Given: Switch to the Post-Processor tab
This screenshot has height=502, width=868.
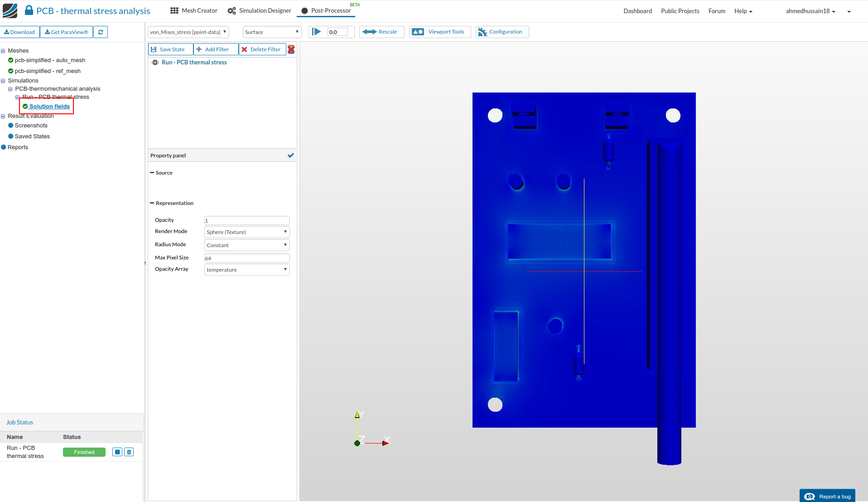Looking at the screenshot, I should [x=326, y=10].
